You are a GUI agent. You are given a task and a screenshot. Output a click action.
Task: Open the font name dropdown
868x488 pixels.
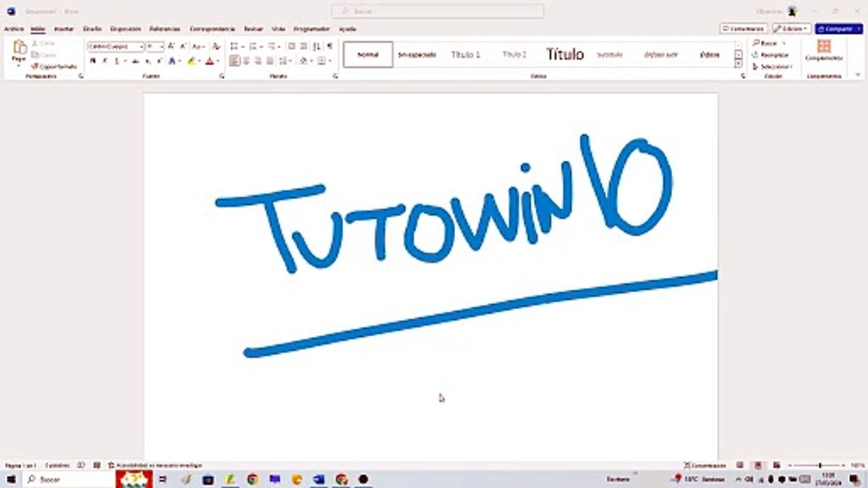(141, 46)
